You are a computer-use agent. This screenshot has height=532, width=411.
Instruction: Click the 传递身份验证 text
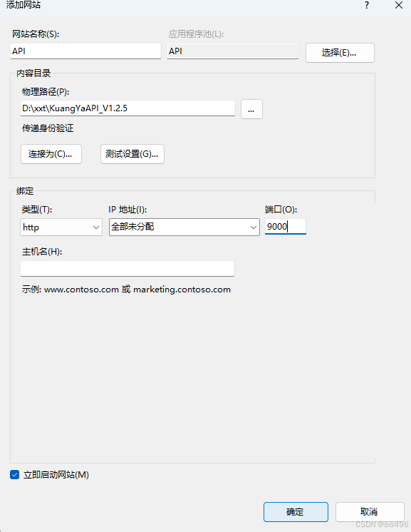coord(48,128)
